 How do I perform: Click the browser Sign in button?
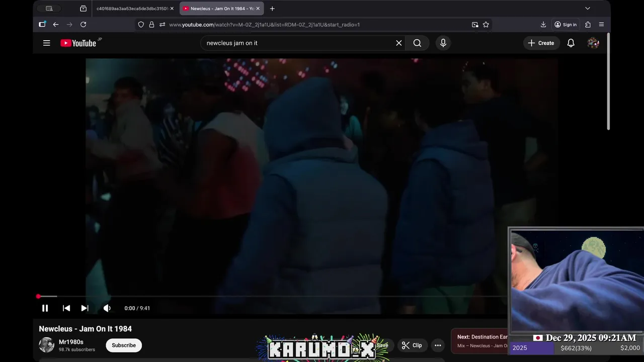tap(566, 25)
